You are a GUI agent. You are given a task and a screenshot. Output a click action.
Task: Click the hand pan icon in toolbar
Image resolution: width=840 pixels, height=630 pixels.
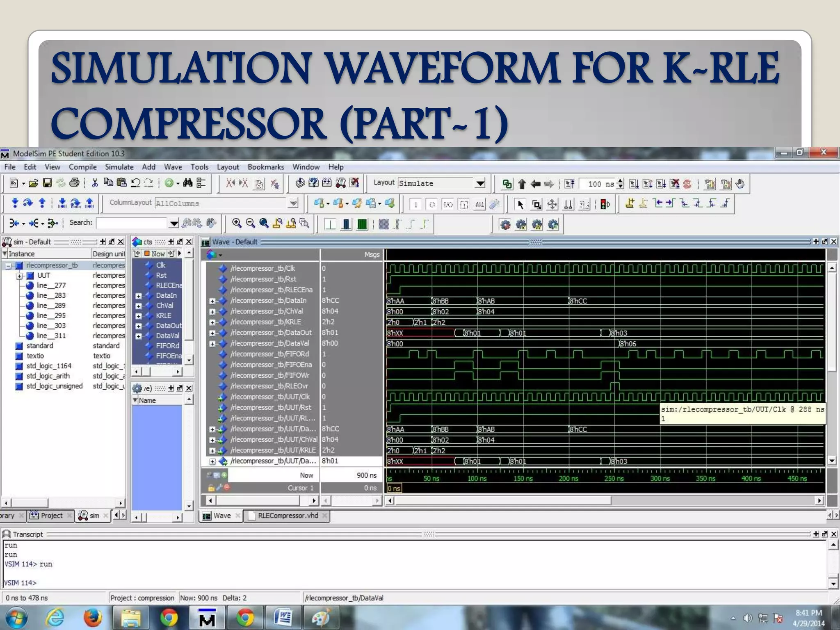click(x=740, y=184)
